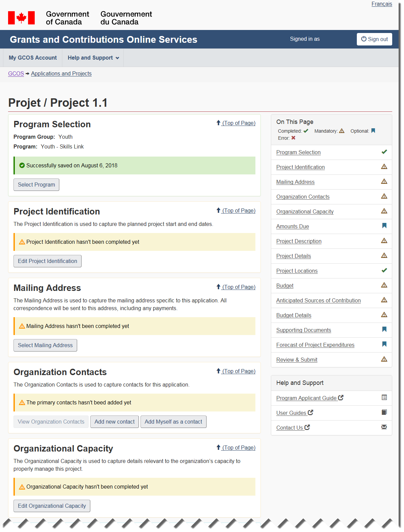404x532 pixels.
Task: Click the bookmark icon beside Supporting Documents
Action: pyautogui.click(x=384, y=330)
